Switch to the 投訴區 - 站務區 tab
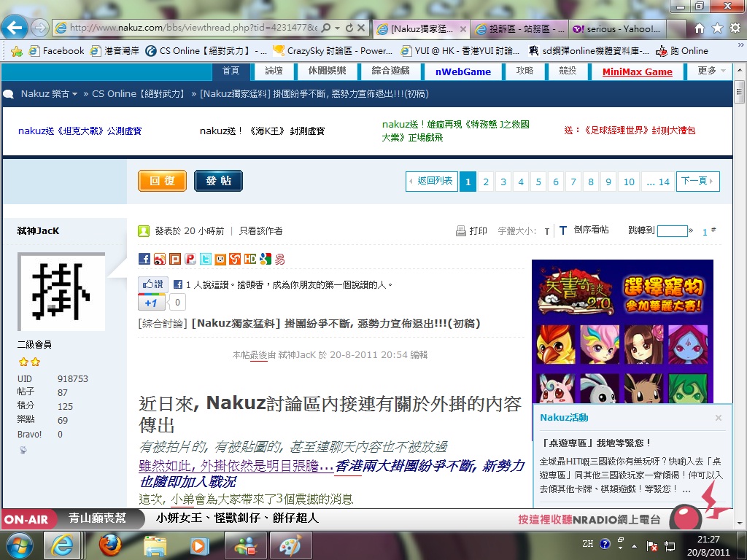This screenshot has height=560, width=747. point(519,29)
